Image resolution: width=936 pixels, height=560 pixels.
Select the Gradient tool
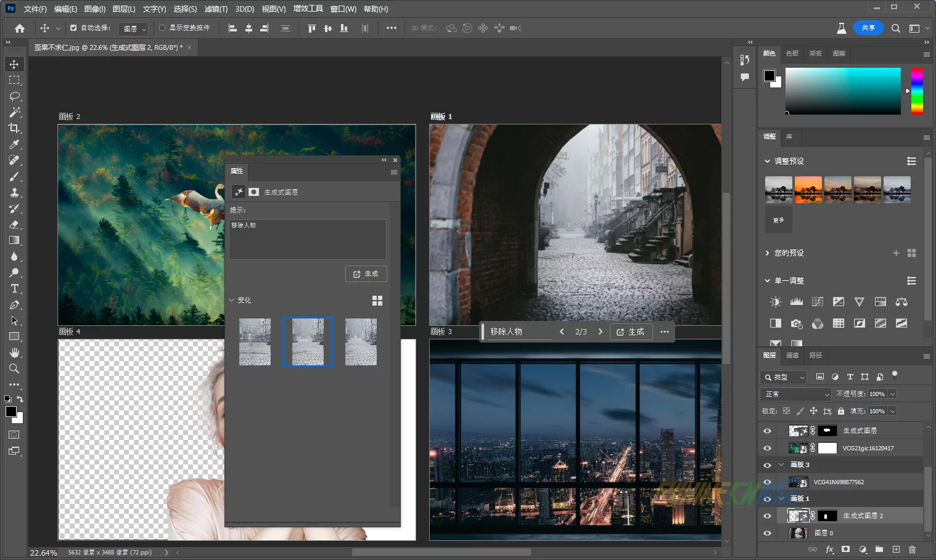coord(14,240)
